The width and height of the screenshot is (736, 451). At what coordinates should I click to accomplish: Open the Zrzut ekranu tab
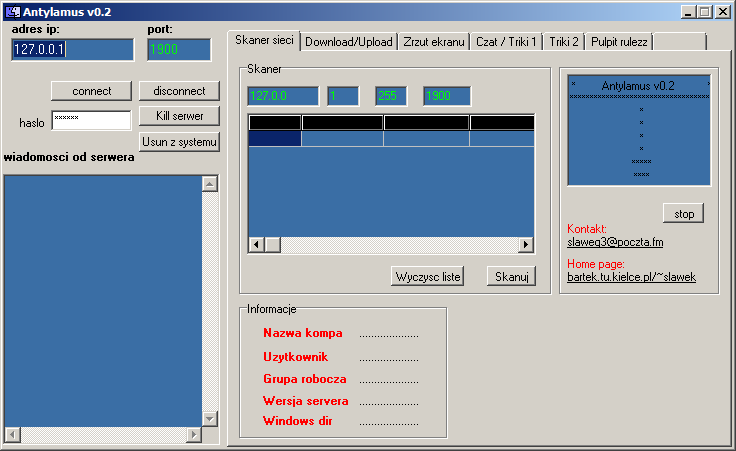coord(434,42)
